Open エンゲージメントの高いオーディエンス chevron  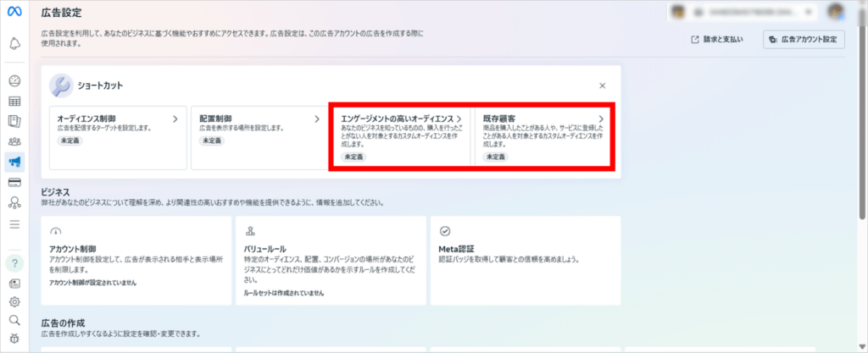(459, 119)
